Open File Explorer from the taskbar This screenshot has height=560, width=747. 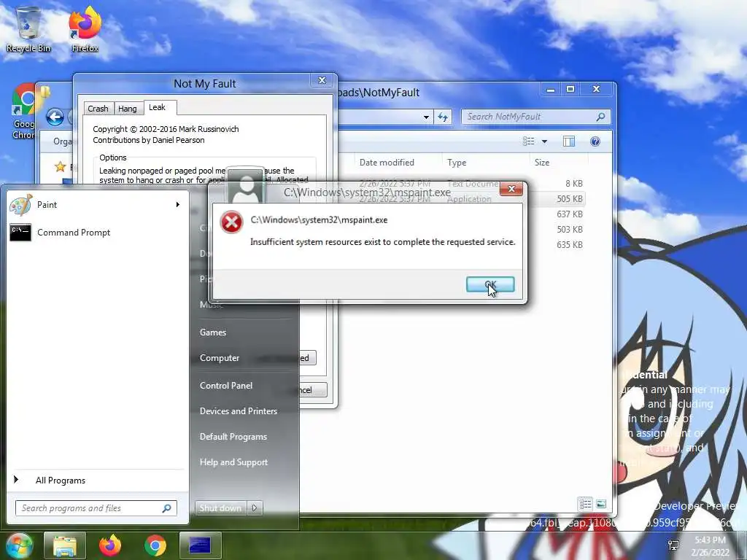[x=65, y=545]
